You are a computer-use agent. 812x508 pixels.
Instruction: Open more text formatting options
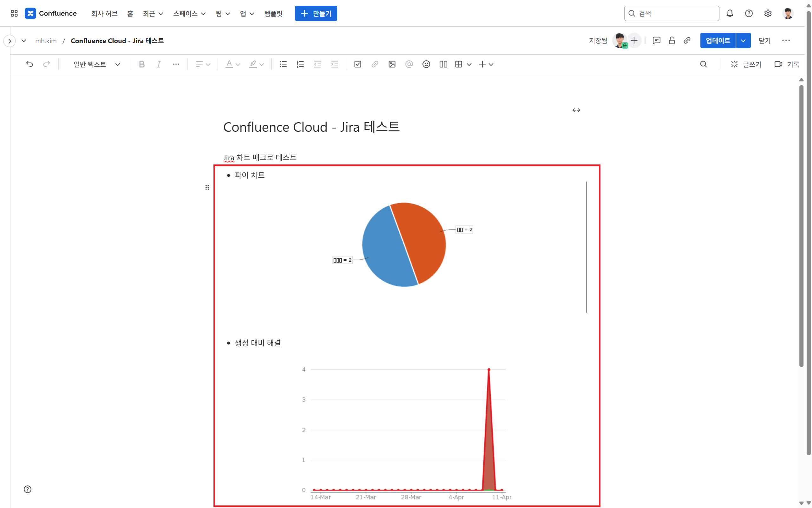pos(176,64)
